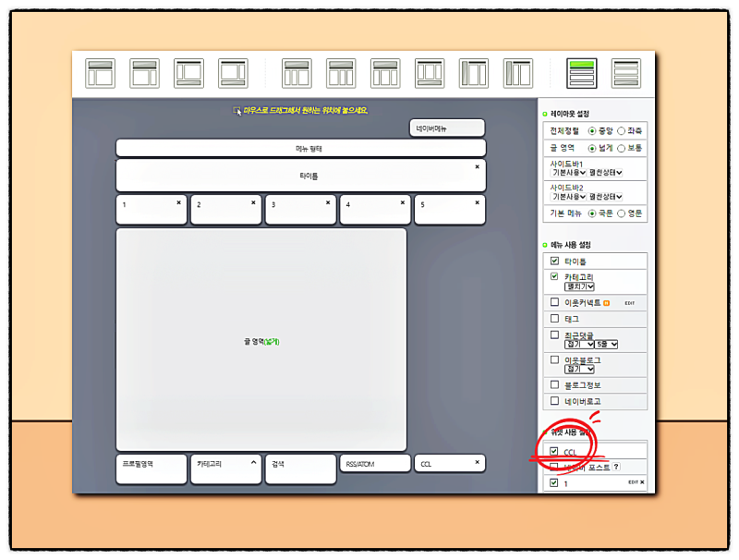Set 전체정렬 to 중앙
Viewport: 739px width, 560px height.
[x=592, y=131]
